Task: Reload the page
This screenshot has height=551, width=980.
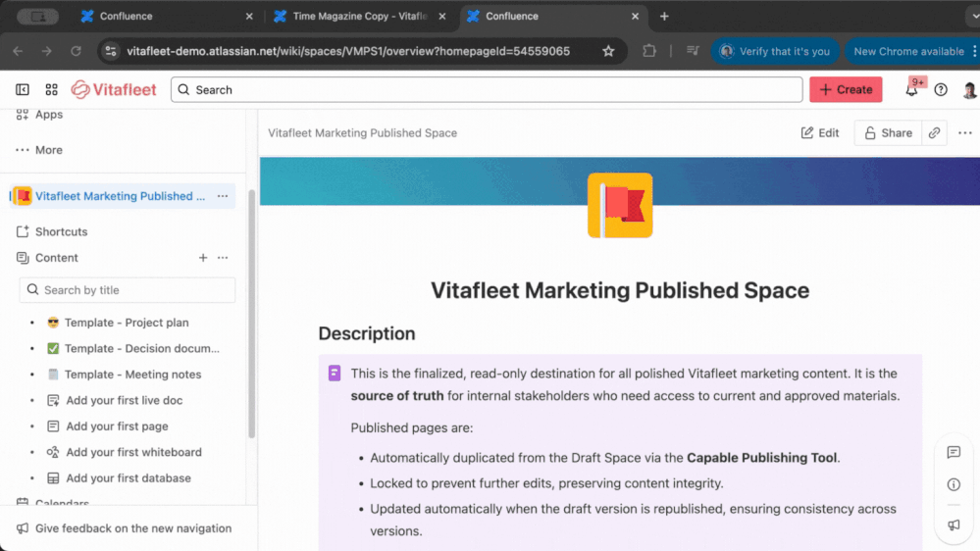Action: [76, 51]
